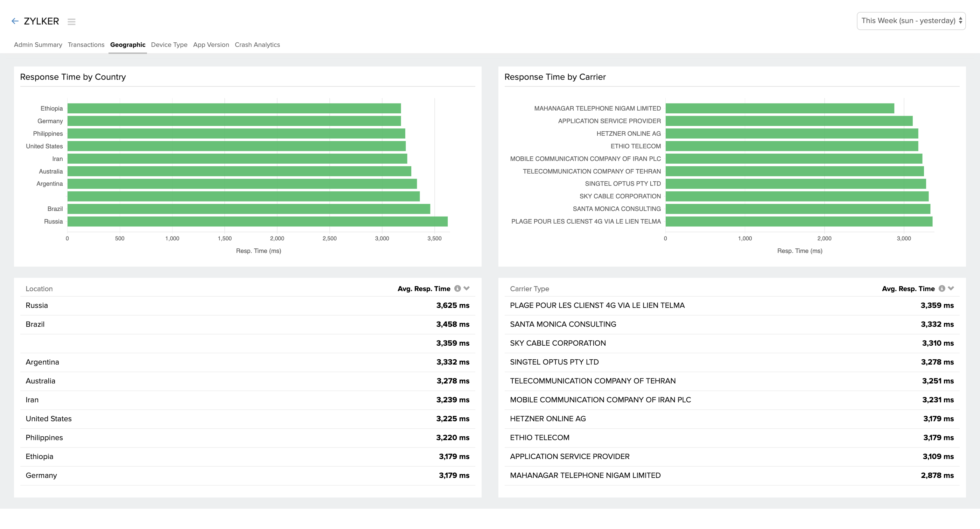Open the This Week time period dropdown
The image size is (980, 529).
(911, 21)
